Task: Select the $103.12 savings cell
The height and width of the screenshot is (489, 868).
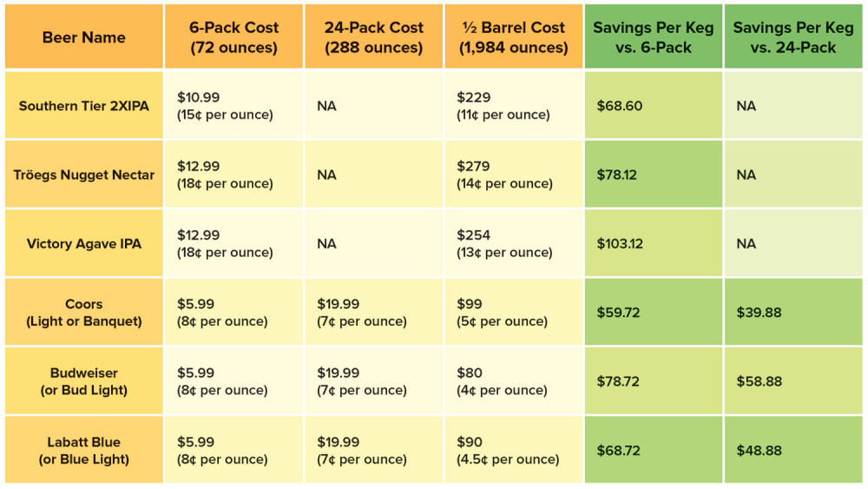Action: click(x=654, y=243)
